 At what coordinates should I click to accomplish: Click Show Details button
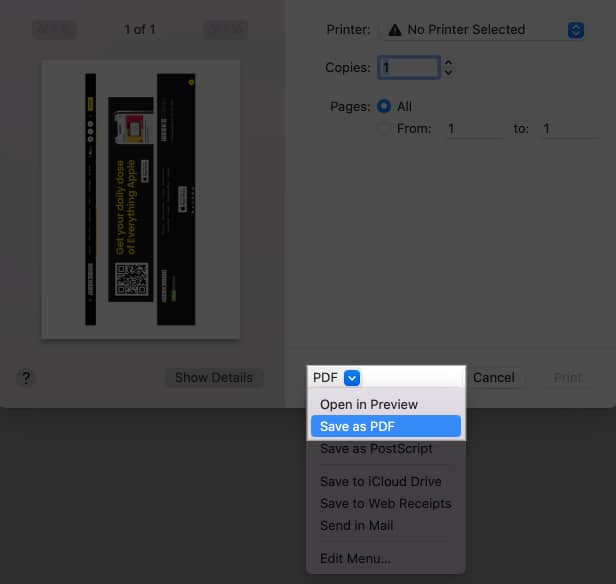(x=214, y=378)
